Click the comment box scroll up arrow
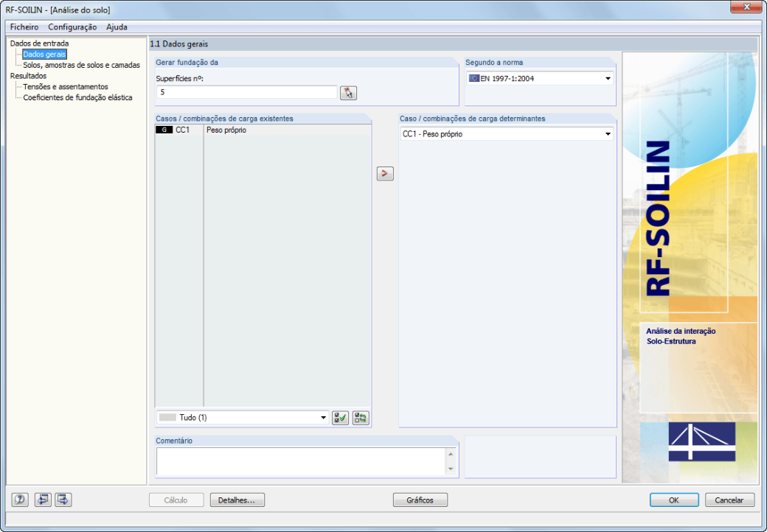Viewport: 767px width, 532px height. (x=451, y=455)
